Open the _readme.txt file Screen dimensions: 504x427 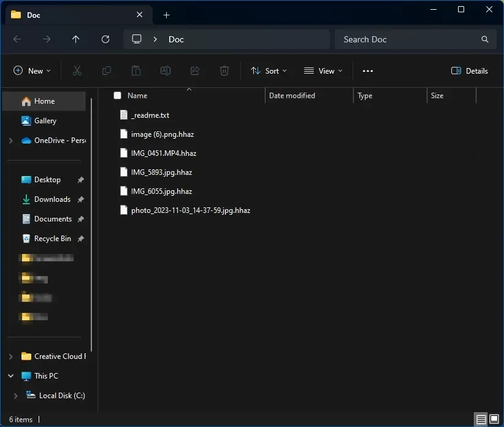pyautogui.click(x=150, y=115)
